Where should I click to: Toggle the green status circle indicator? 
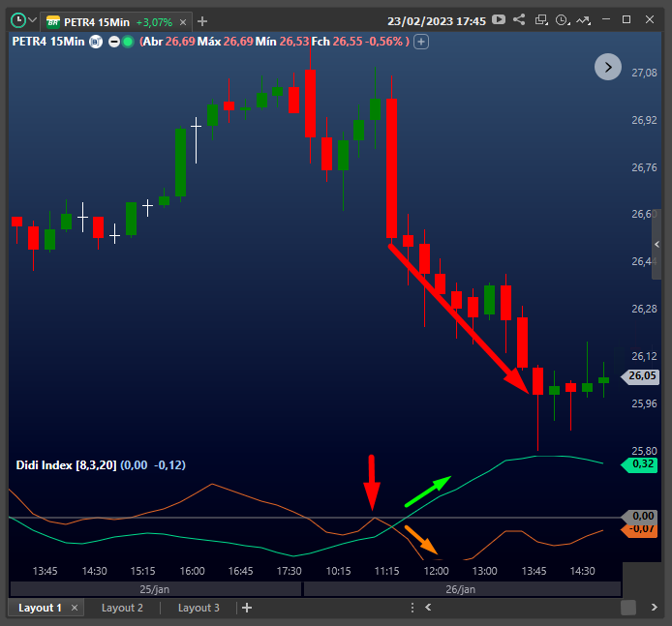(128, 42)
